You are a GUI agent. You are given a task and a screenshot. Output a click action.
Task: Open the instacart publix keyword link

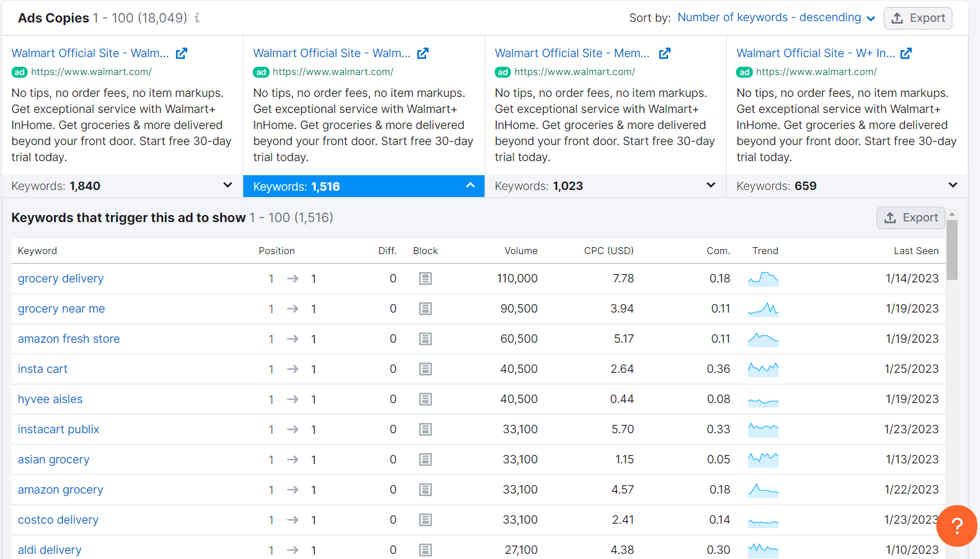click(58, 429)
